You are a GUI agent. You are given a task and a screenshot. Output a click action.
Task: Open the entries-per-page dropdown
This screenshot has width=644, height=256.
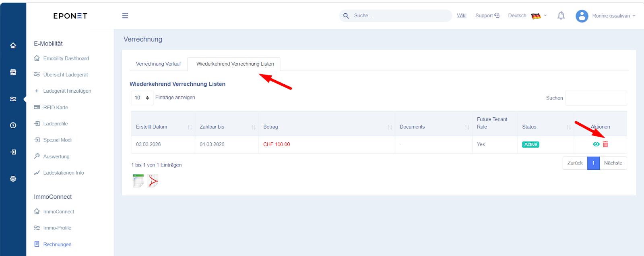click(x=142, y=98)
